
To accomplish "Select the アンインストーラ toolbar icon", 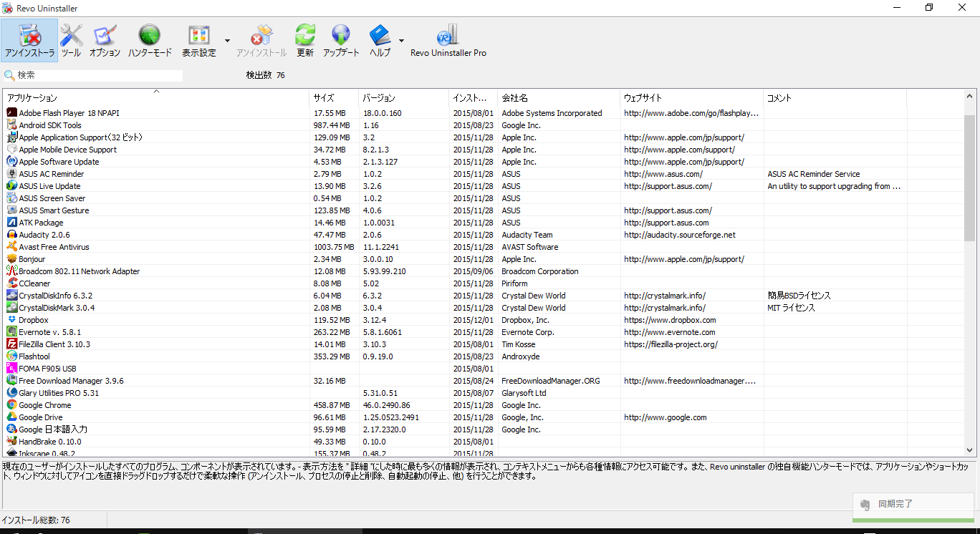I will [x=29, y=40].
